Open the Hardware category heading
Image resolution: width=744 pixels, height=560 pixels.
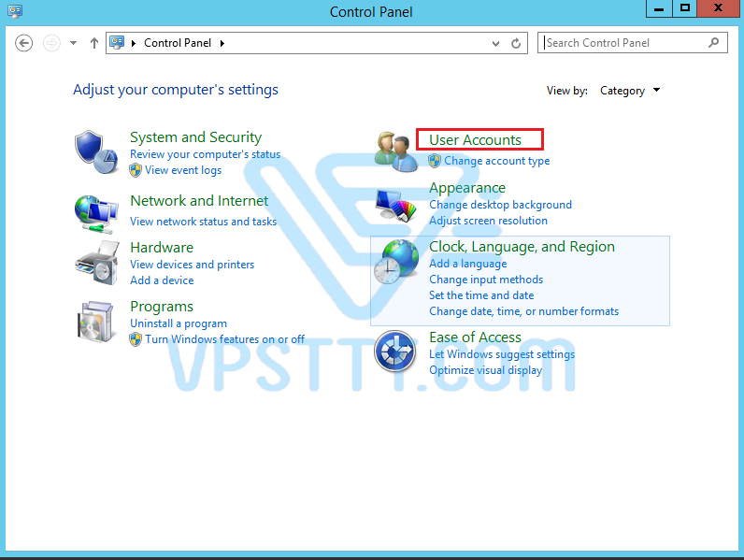162,247
